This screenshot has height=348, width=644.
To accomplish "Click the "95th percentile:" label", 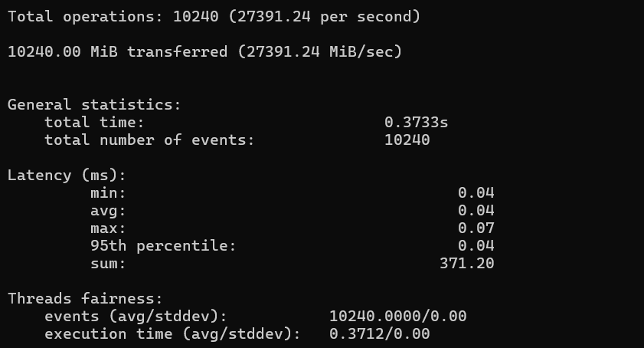I will click(x=163, y=245).
